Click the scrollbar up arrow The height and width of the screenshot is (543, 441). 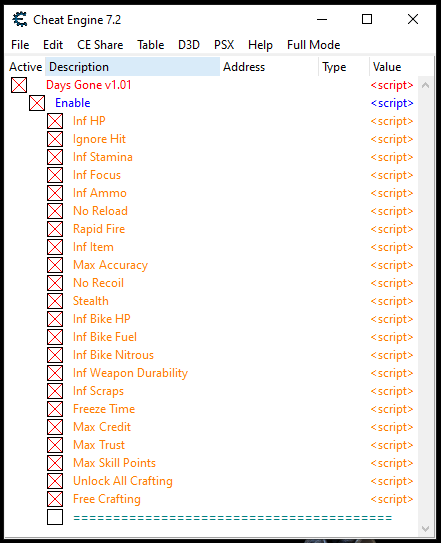(425, 85)
